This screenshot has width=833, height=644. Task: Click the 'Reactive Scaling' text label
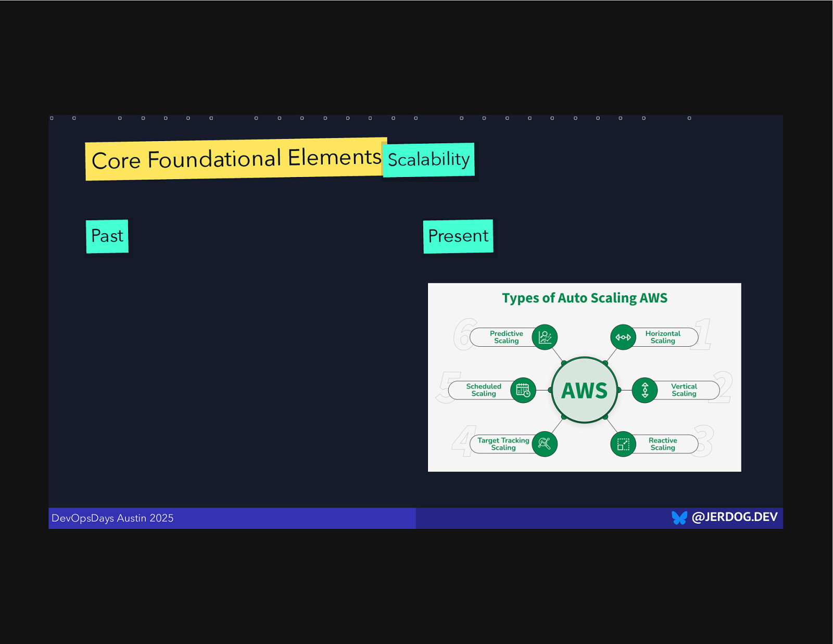pyautogui.click(x=663, y=444)
